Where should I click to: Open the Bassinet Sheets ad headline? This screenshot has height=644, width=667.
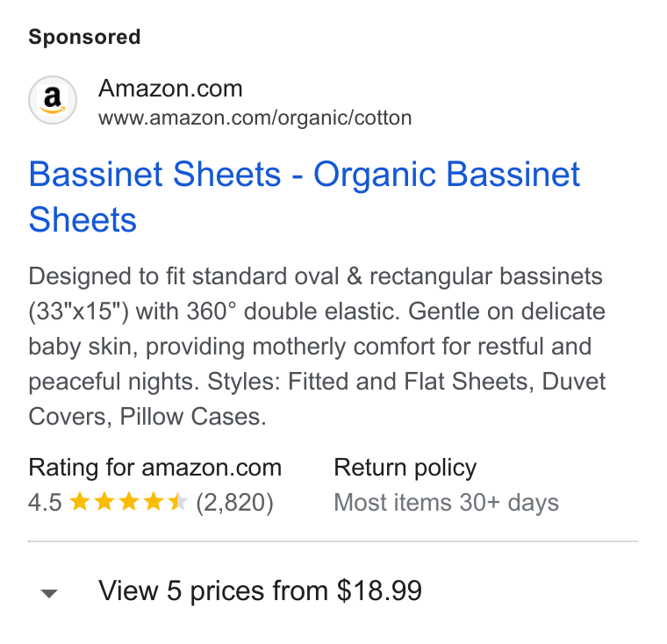[x=305, y=197]
